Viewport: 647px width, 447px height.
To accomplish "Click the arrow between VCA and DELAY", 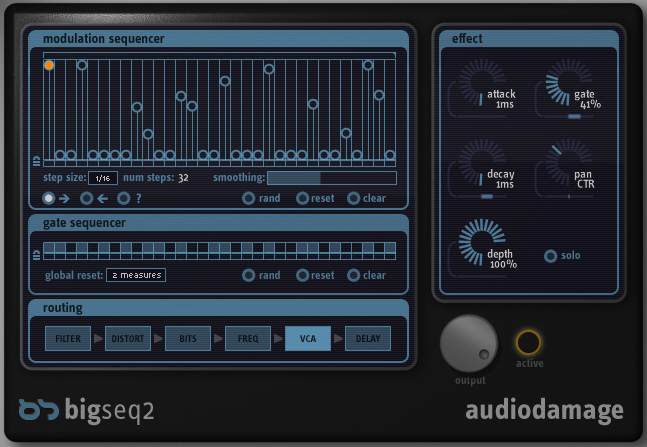I will 338,338.
